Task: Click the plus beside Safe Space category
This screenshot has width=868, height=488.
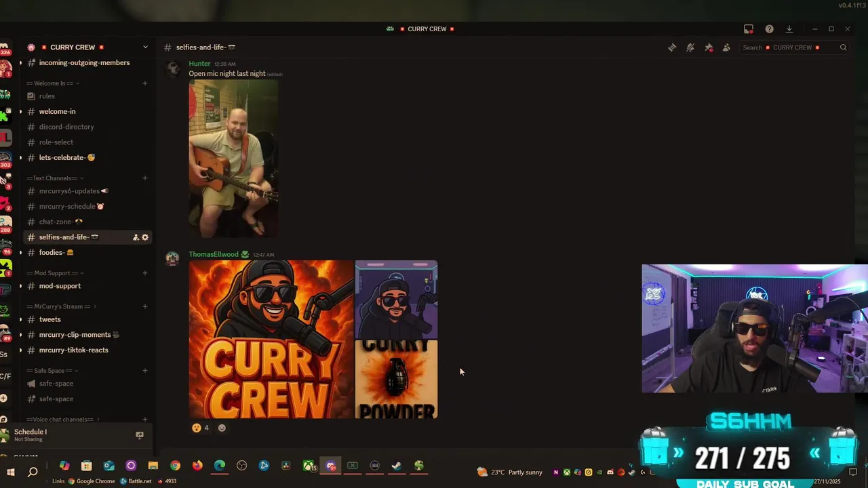Action: 145,371
